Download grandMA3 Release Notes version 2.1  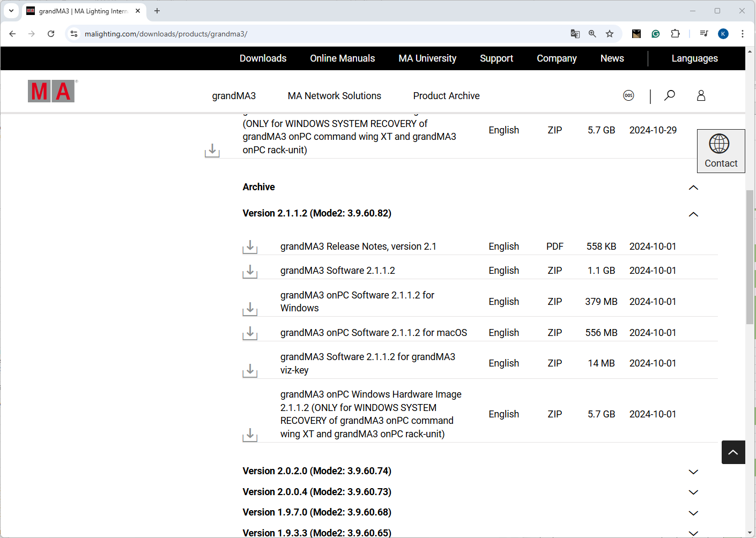tap(250, 247)
